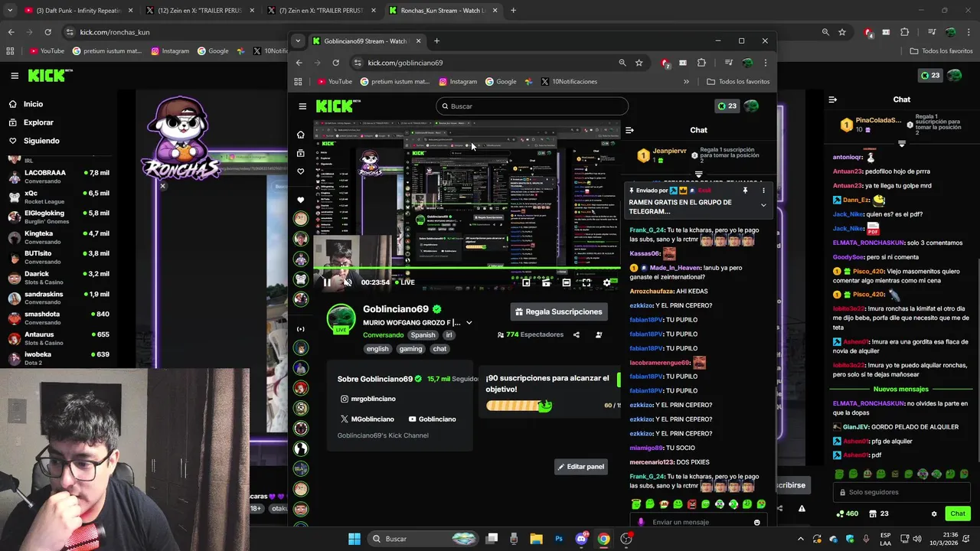
Task: Click the Following heart icon in collapsed sidebar
Action: point(301,171)
